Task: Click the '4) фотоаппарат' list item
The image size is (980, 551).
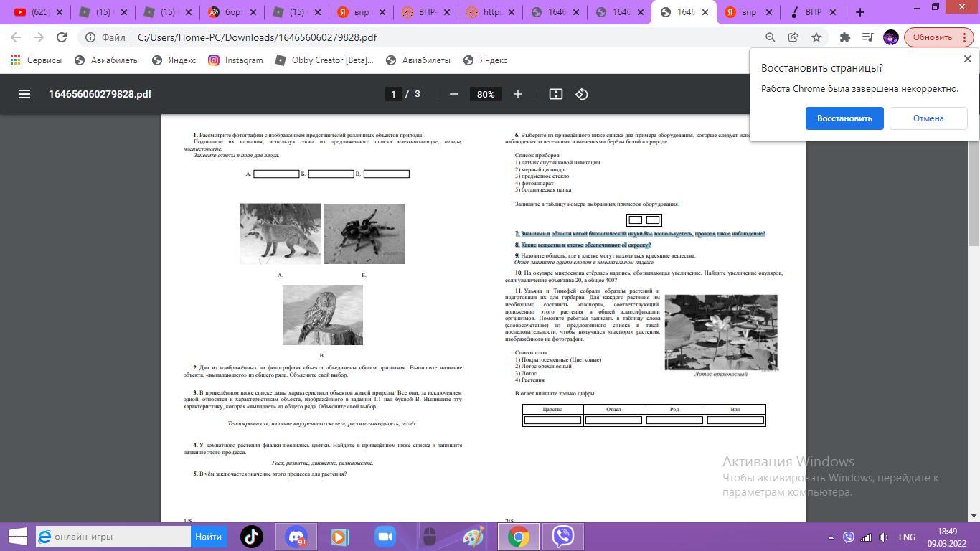Action: [534, 183]
